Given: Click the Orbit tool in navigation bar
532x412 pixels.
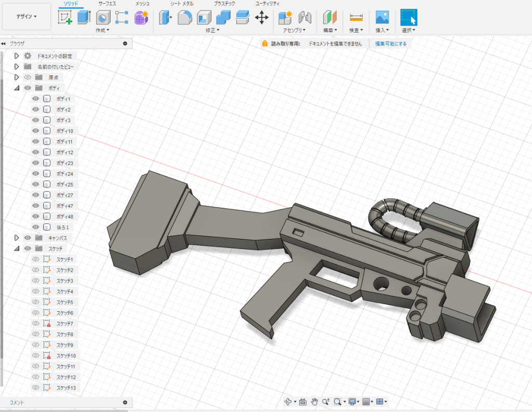Looking at the screenshot, I should coord(289,402).
